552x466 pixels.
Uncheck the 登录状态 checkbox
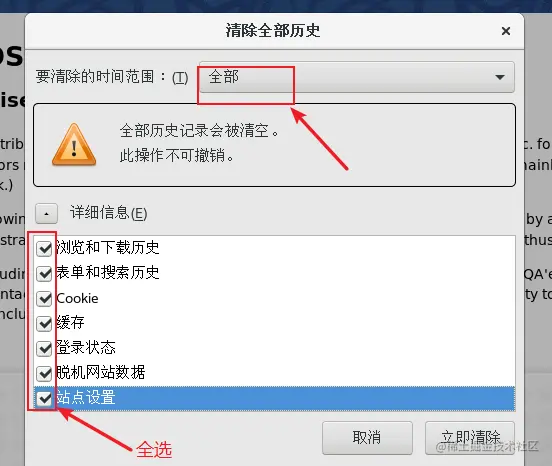pos(44,348)
